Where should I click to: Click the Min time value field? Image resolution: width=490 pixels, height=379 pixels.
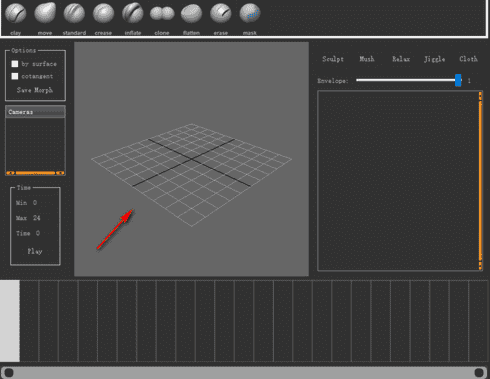tap(35, 203)
